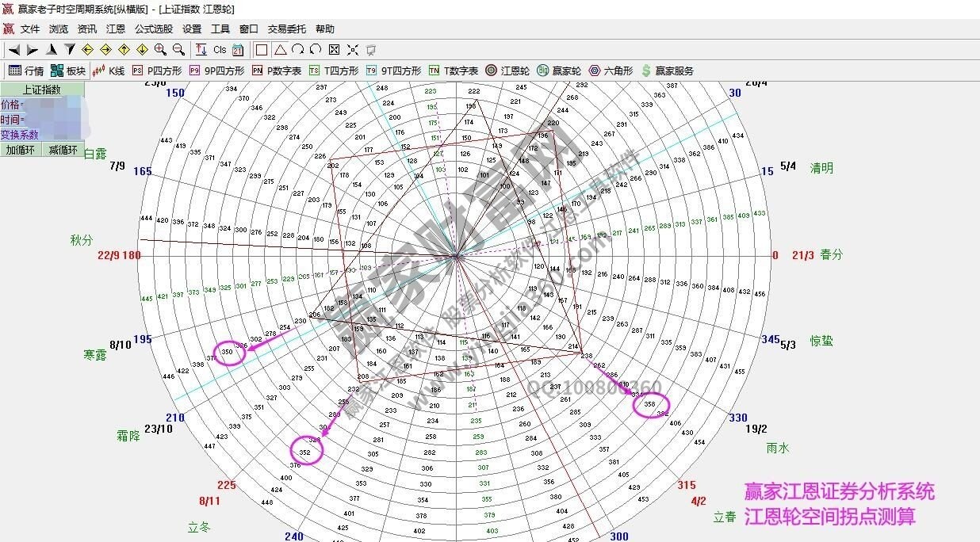
Task: Click the 减循环 button
Action: click(x=63, y=150)
